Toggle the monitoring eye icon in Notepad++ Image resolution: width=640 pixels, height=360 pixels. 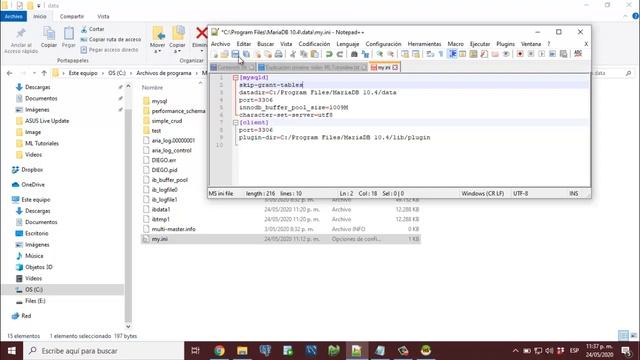506,54
